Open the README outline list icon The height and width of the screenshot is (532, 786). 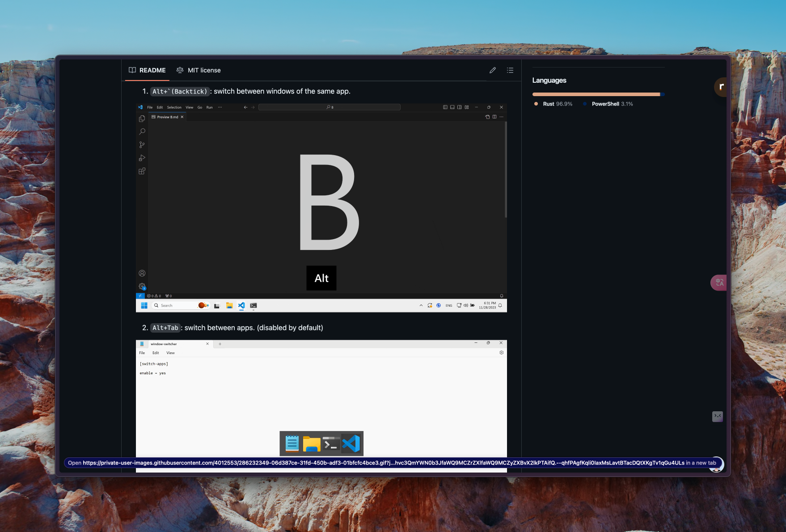pyautogui.click(x=510, y=70)
